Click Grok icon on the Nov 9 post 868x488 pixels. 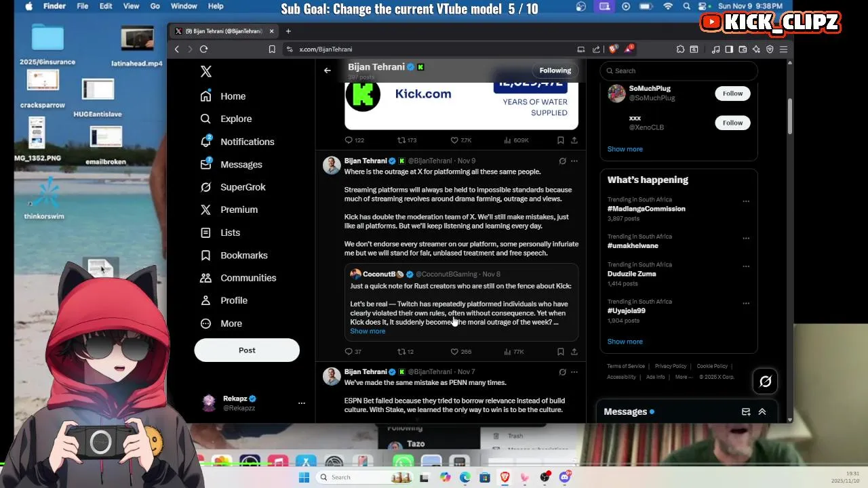pyautogui.click(x=562, y=161)
